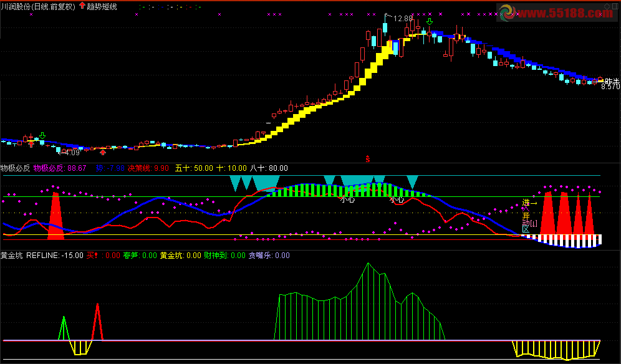The image size is (621, 364).
Task: Click the red arrow beside 趋势短线 title
Action: pos(82,6)
